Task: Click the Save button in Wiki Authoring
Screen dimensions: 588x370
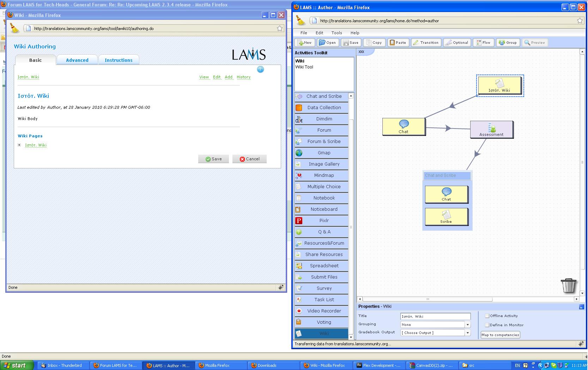Action: [213, 159]
